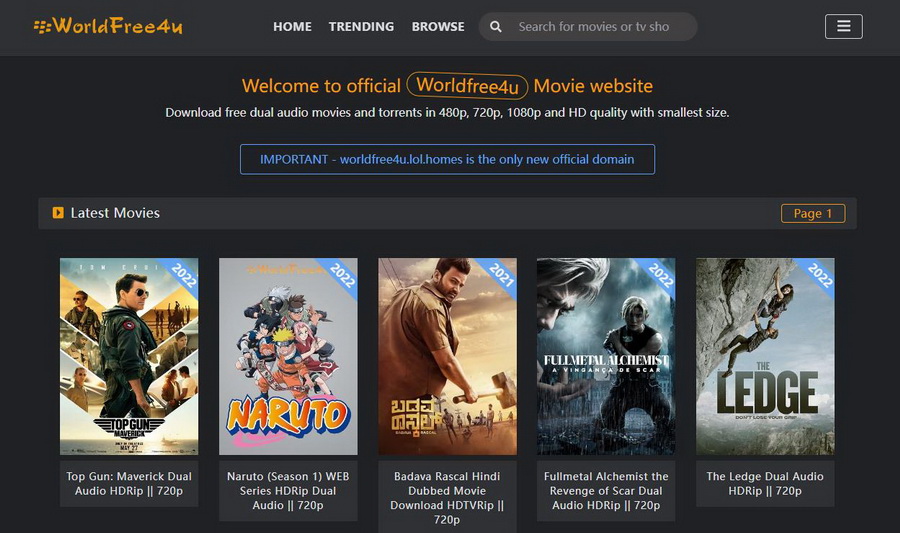The height and width of the screenshot is (533, 900).
Task: Click the WorldFree4u logo
Action: (x=108, y=26)
